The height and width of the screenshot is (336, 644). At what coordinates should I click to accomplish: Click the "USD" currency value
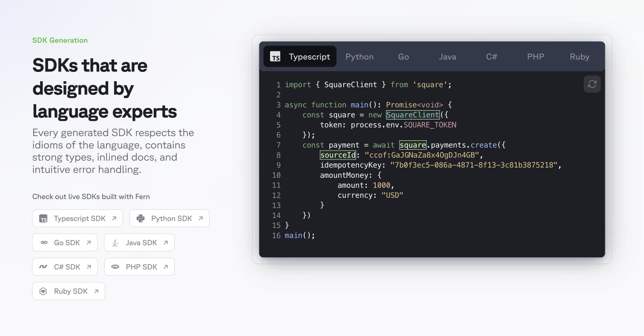(392, 195)
